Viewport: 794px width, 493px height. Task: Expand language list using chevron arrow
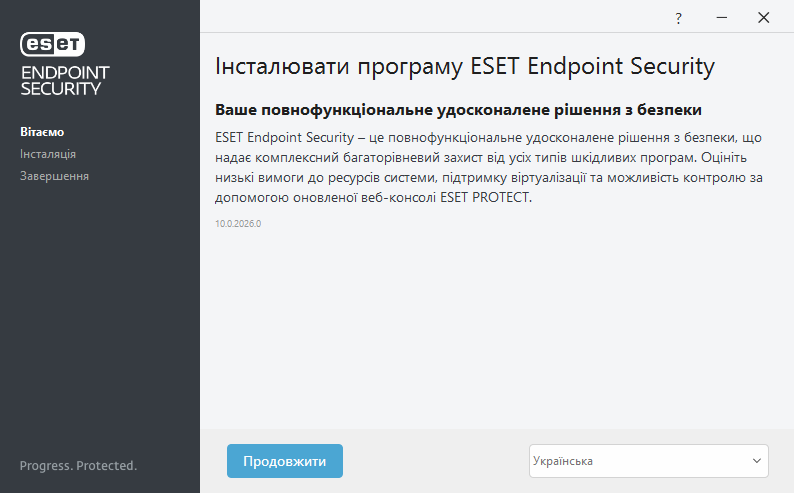click(x=756, y=461)
